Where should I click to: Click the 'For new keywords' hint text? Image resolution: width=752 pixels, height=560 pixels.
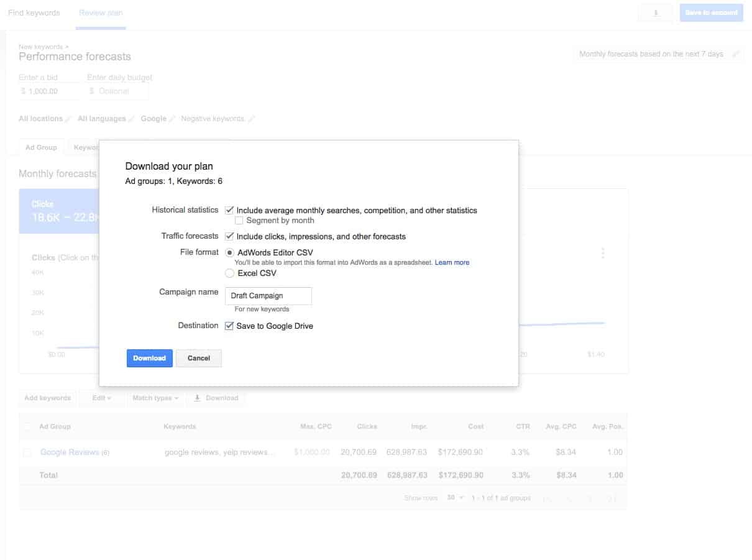(262, 309)
